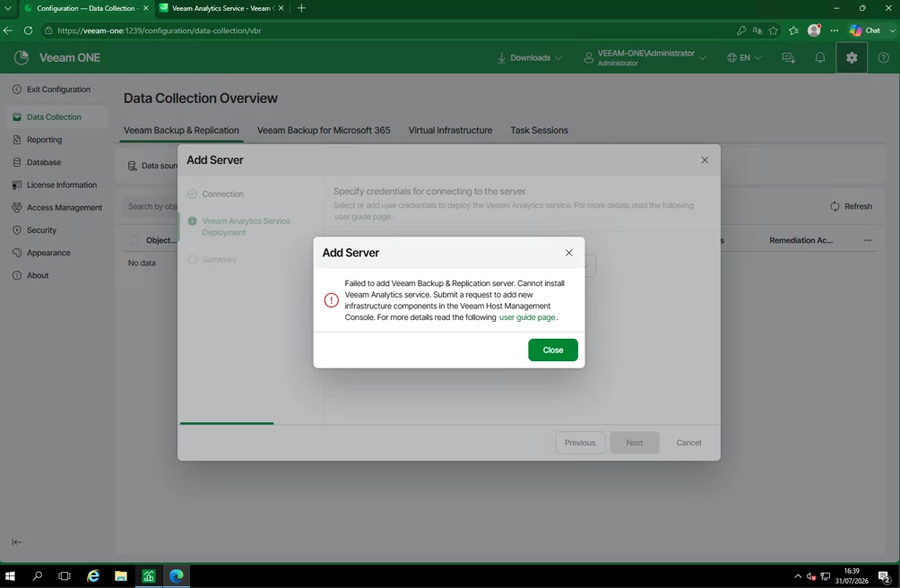Go to Data Collection sidebar item
This screenshot has width=900, height=588.
tap(56, 117)
